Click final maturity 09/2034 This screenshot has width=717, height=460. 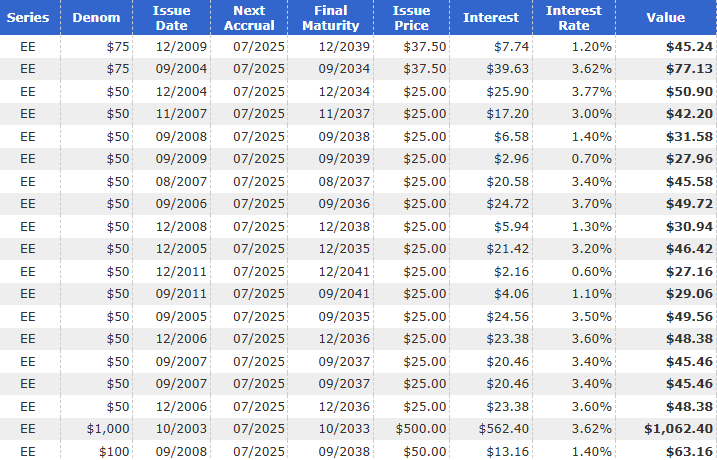[344, 69]
